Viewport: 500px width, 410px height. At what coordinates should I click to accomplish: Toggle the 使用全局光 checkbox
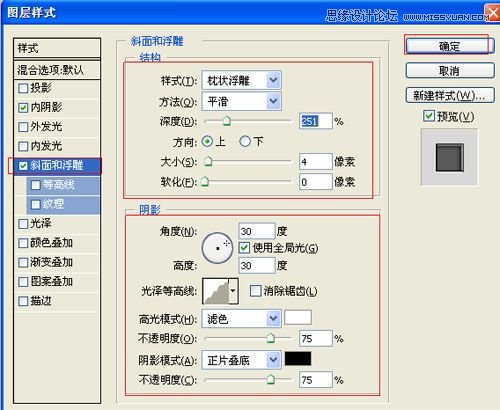[x=244, y=248]
